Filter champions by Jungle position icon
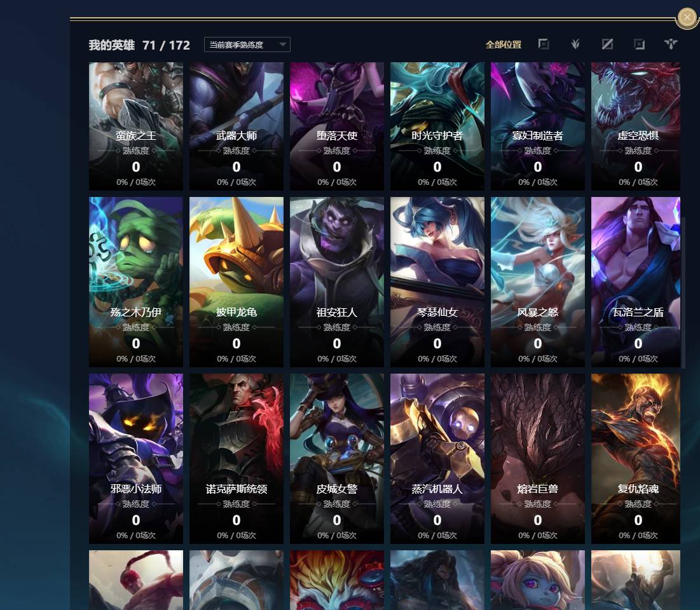Screen dimensions: 700x610 (575, 44)
